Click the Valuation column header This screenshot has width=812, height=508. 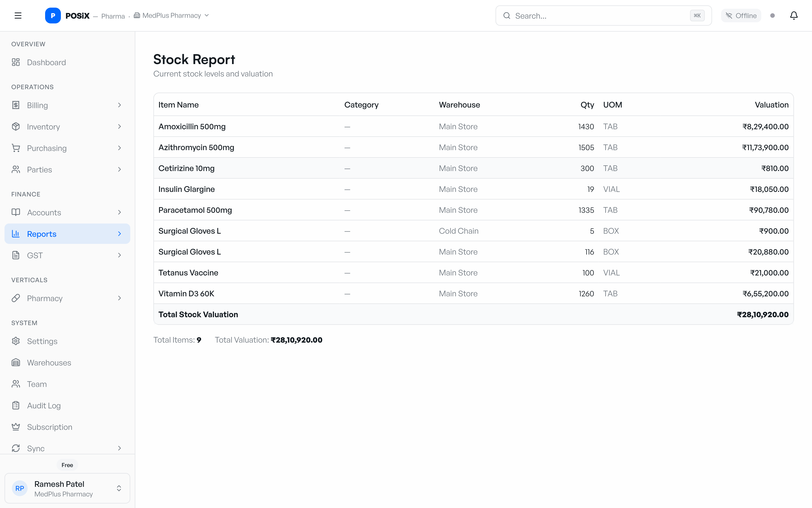772,105
